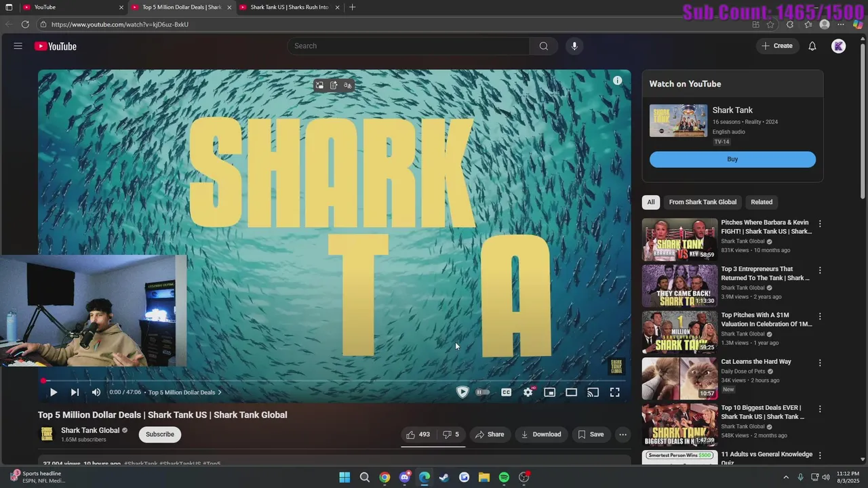
Task: Mute the video volume
Action: point(96,392)
